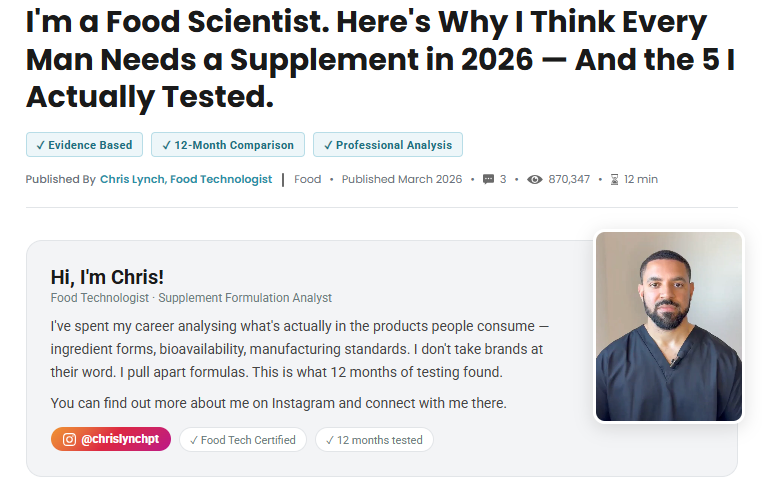Click the 12 months tested pill
This screenshot has width=762, height=490.
[x=374, y=440]
